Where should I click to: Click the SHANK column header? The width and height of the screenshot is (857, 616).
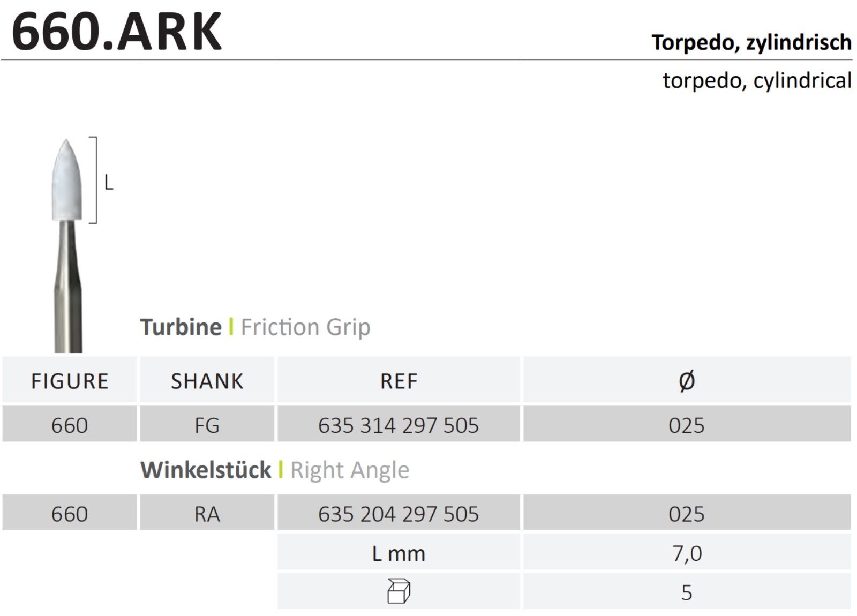[207, 381]
